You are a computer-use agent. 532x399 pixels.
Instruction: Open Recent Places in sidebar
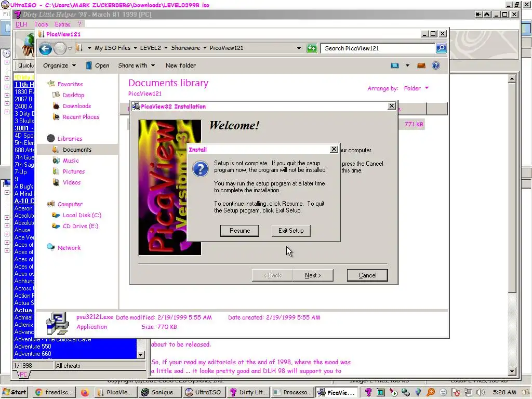pyautogui.click(x=81, y=117)
